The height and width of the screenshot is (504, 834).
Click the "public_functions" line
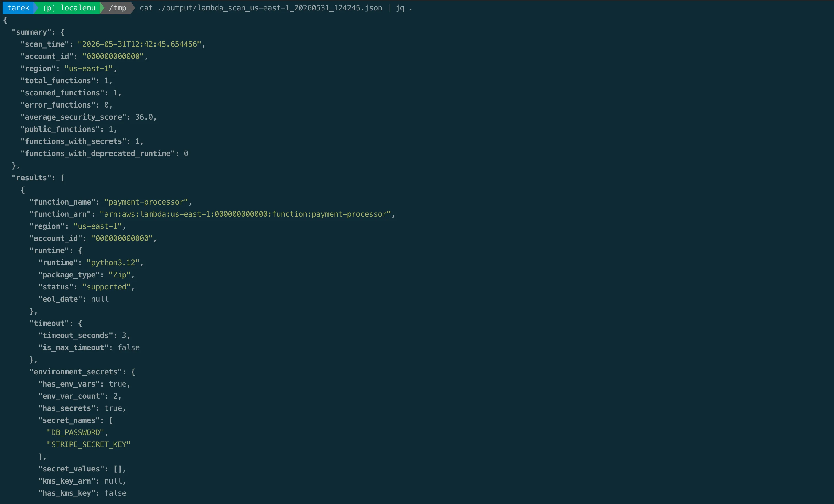pyautogui.click(x=69, y=129)
